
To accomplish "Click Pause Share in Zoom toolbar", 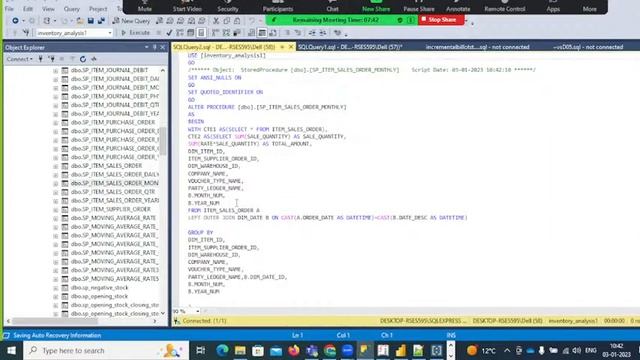I will (x=419, y=6).
